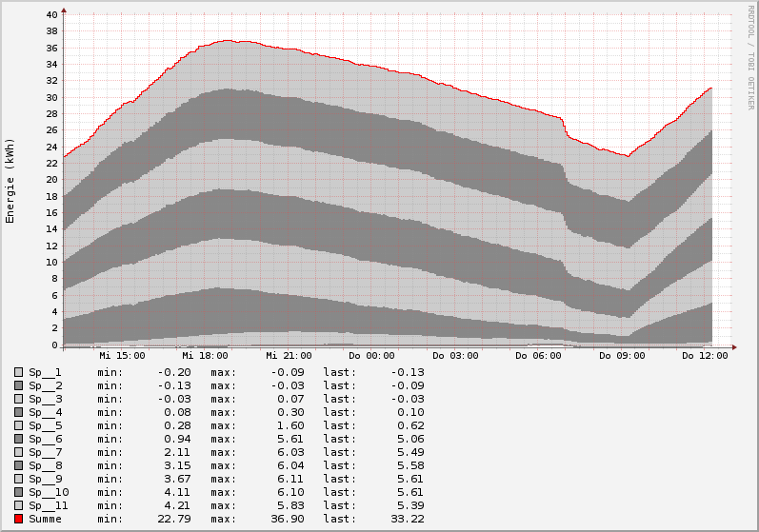Click the 'Mi 15:00' time axis label
Screen dimensions: 759x532
coord(122,356)
